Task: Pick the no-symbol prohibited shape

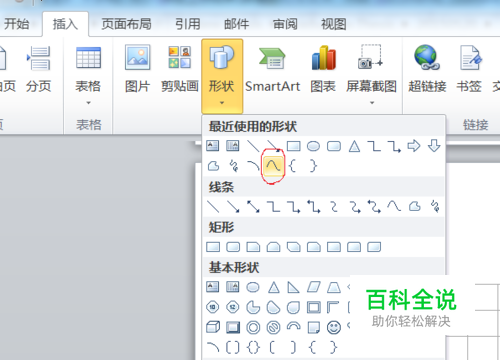Action: coord(273,327)
